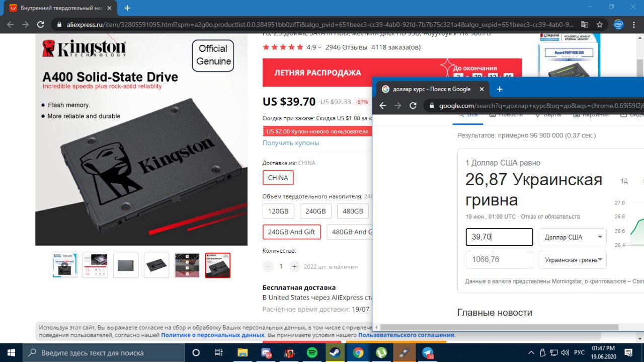644x362 pixels.
Task: Select the 1Д chart range tab
Action: (x=624, y=181)
